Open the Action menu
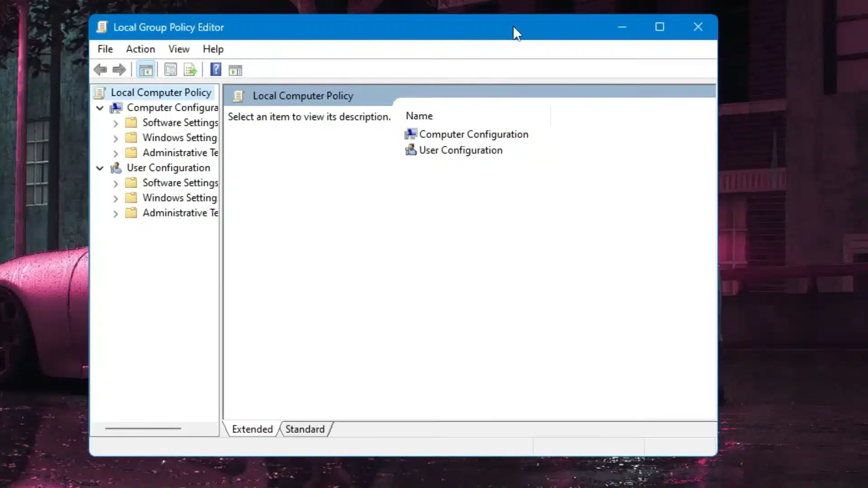 [141, 49]
